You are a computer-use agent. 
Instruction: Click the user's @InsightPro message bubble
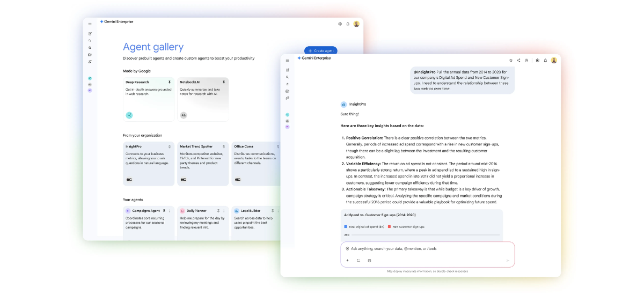462,80
